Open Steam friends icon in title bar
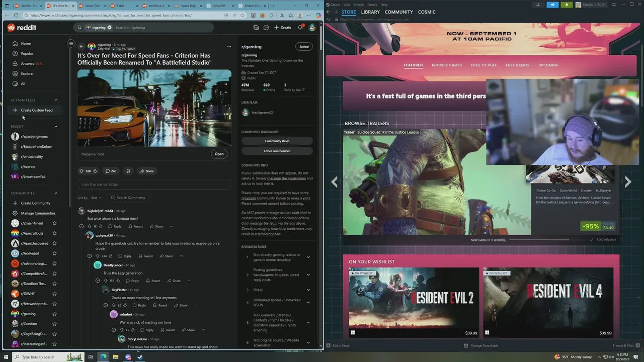The width and height of the screenshot is (644, 362). (538, 5)
